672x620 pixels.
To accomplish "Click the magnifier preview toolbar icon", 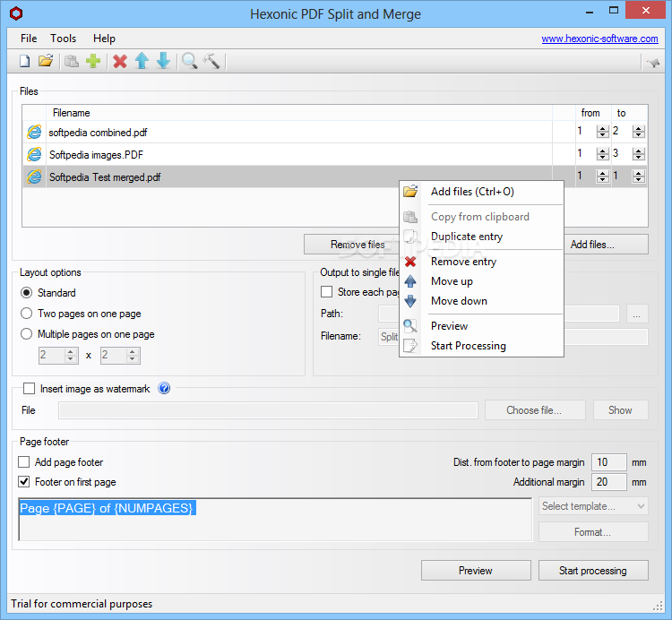I will coord(189,61).
